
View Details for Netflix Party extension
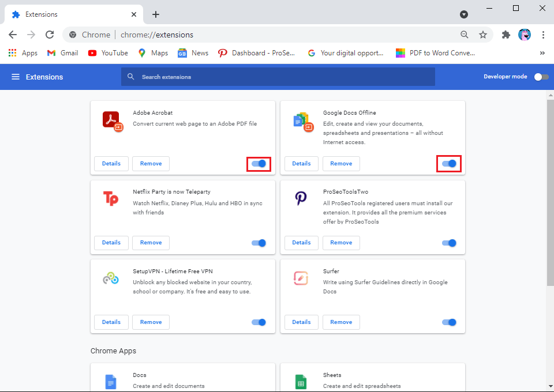111,243
